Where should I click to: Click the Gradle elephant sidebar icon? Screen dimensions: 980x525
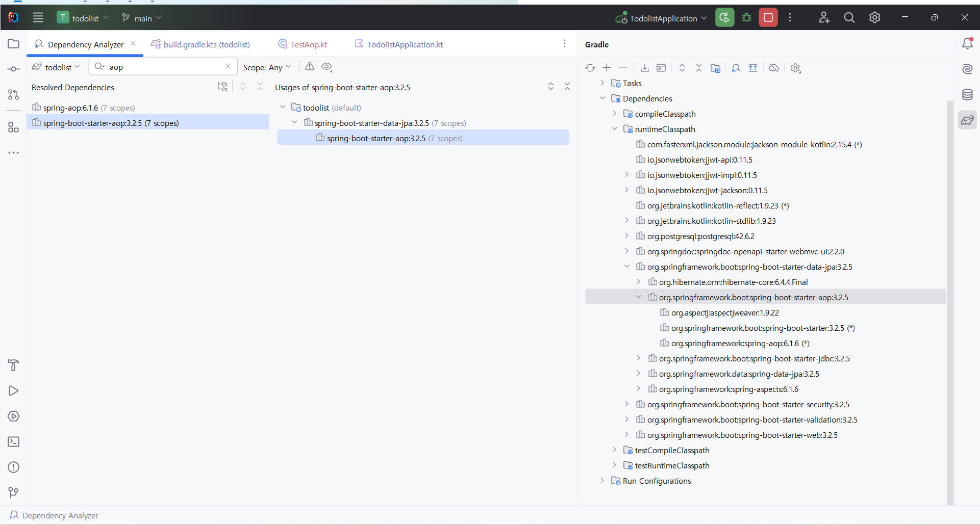tap(967, 120)
